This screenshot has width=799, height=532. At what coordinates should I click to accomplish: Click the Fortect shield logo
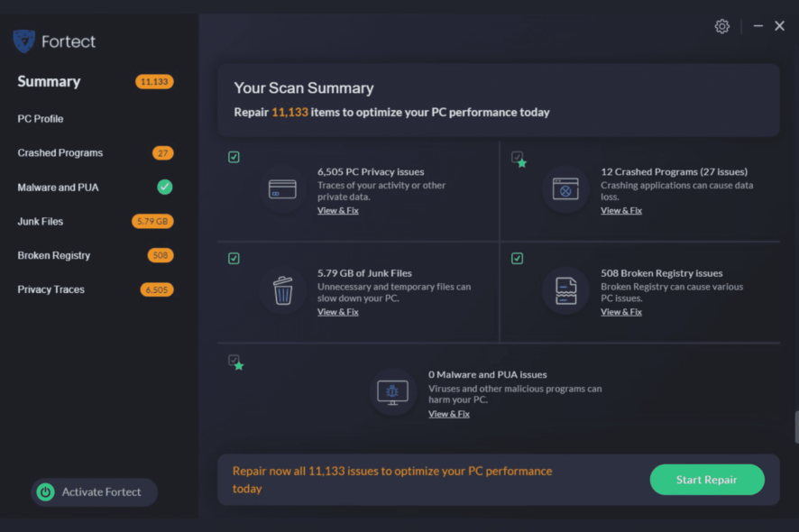24,41
